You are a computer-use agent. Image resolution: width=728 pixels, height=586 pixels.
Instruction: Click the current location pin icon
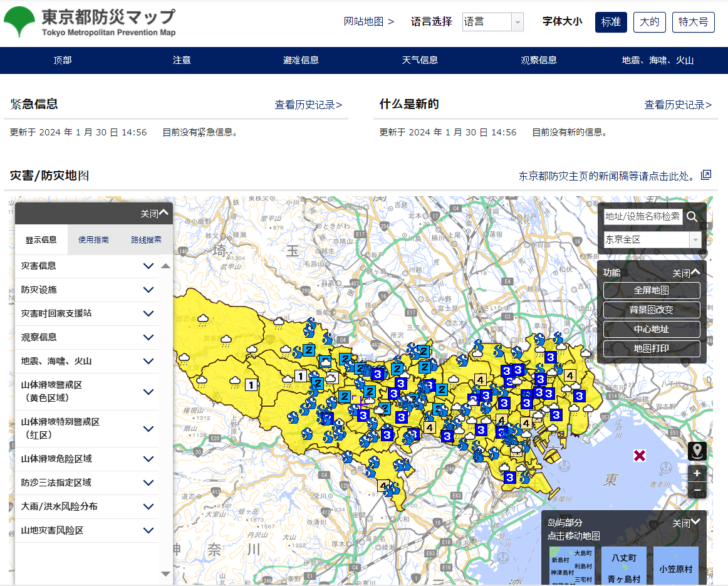click(697, 451)
